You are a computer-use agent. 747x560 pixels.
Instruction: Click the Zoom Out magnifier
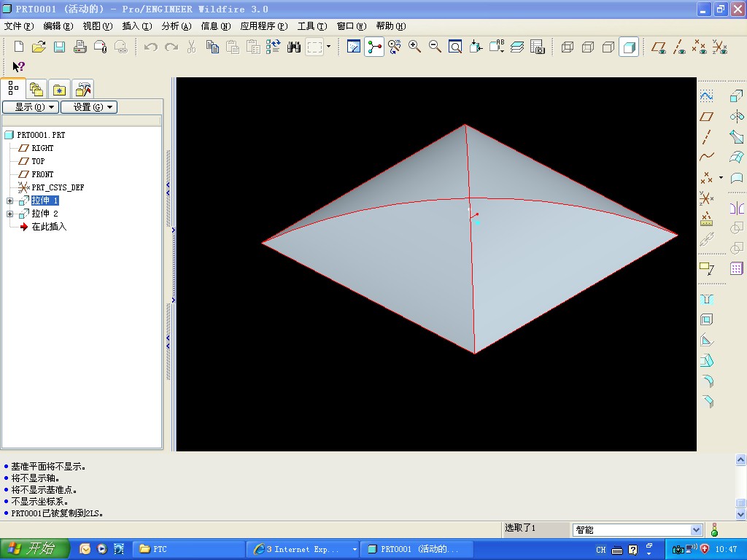coord(435,47)
